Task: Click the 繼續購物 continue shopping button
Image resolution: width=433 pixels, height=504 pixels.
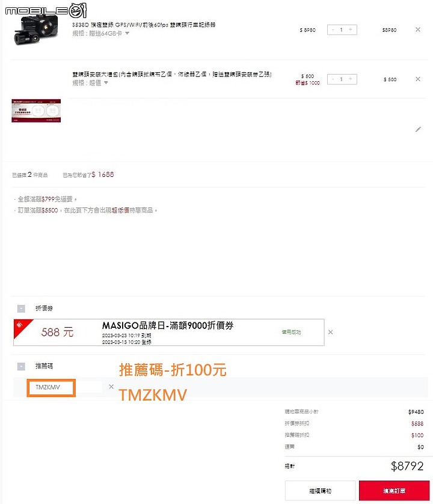Action: (320, 491)
